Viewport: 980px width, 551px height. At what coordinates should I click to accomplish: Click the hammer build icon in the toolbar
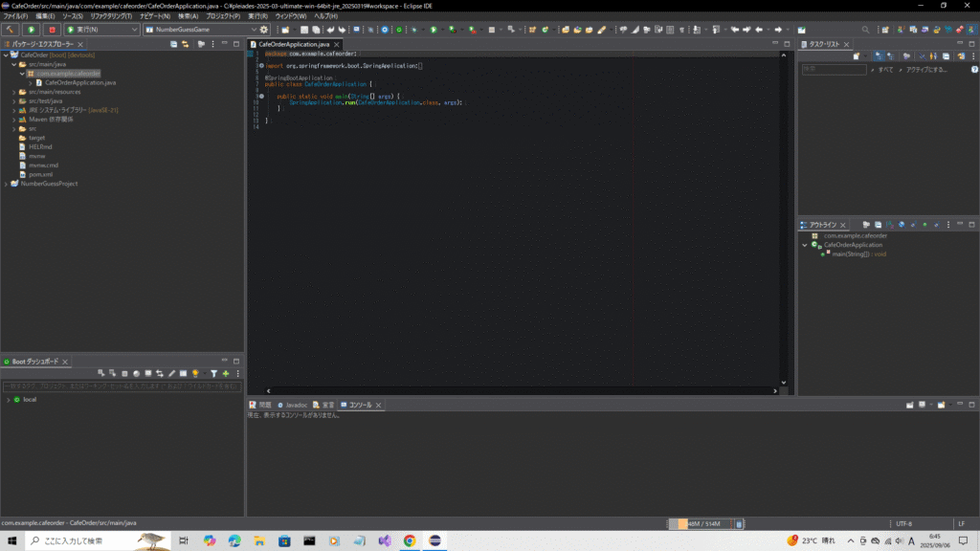pos(10,30)
